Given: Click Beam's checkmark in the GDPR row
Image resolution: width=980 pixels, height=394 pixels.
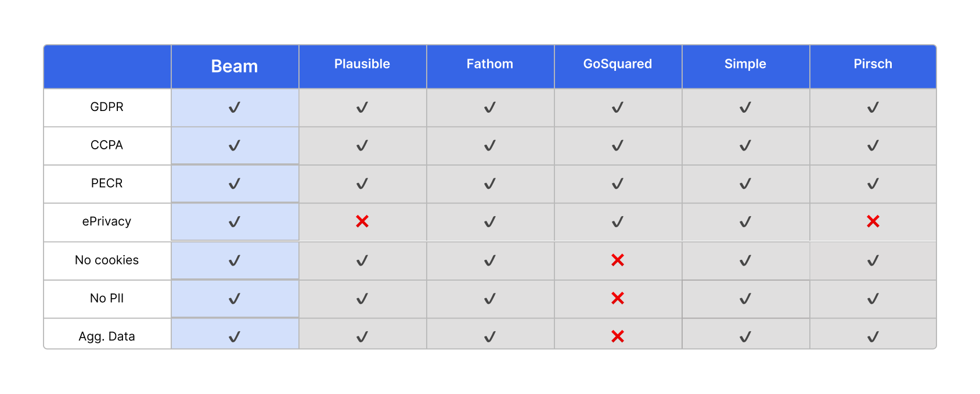Looking at the screenshot, I should [x=235, y=108].
